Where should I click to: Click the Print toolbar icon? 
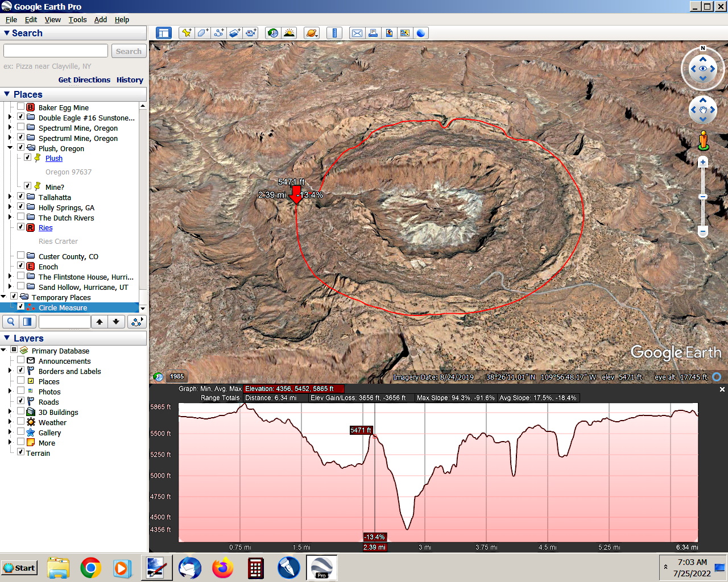click(373, 33)
